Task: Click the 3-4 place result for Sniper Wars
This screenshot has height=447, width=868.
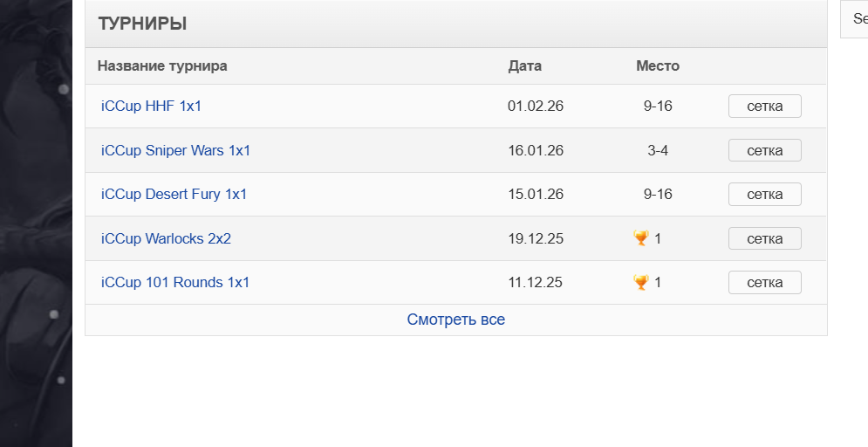Action: (x=658, y=150)
